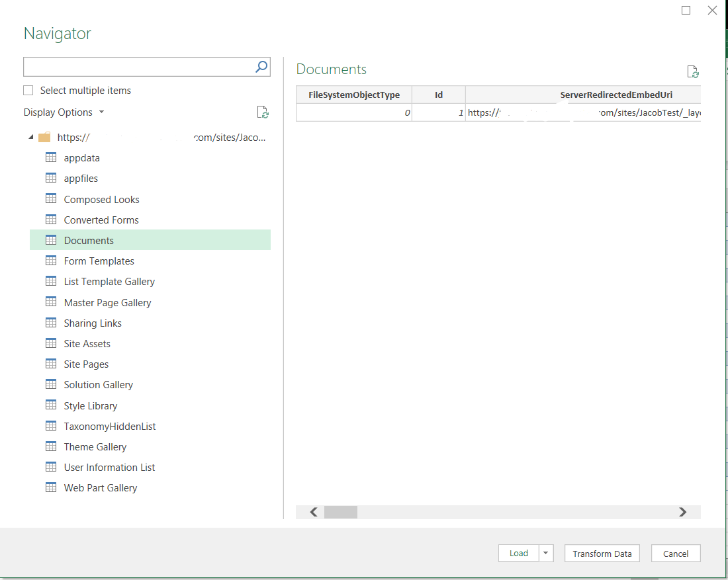Viewport: 728px width, 580px height.
Task: Click the Load button
Action: 519,553
